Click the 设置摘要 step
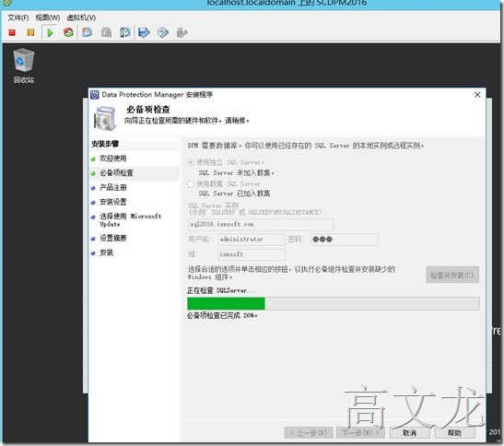Viewport: 504px width, 446px height. (x=112, y=238)
